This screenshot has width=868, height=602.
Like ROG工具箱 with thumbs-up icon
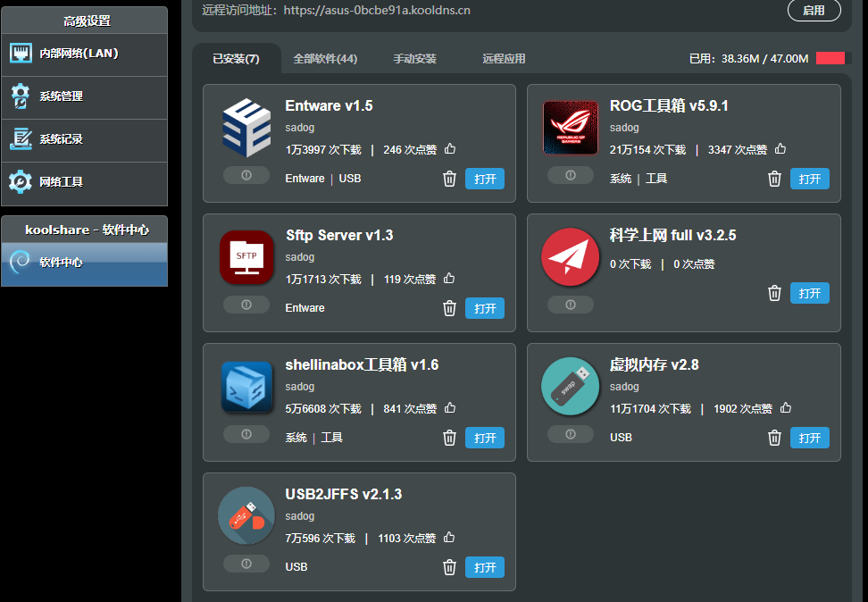780,148
